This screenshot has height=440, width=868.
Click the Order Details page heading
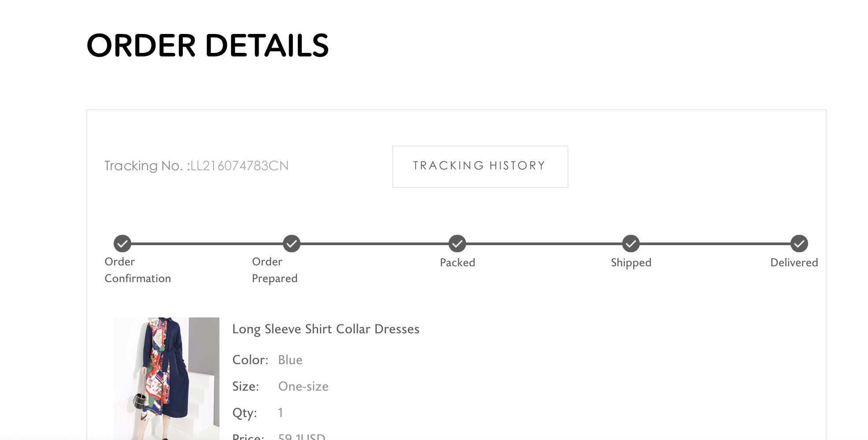coord(208,45)
